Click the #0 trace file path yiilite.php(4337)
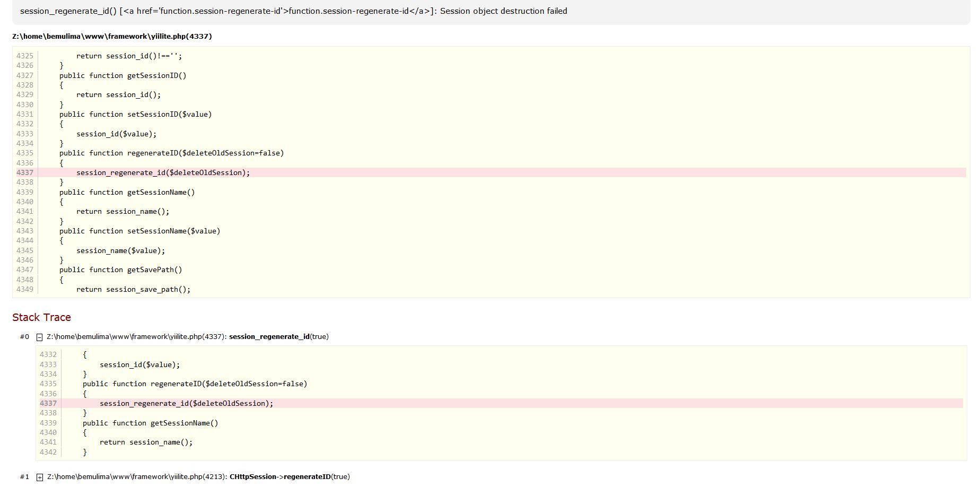Viewport: 980px width, 487px height. coord(137,337)
